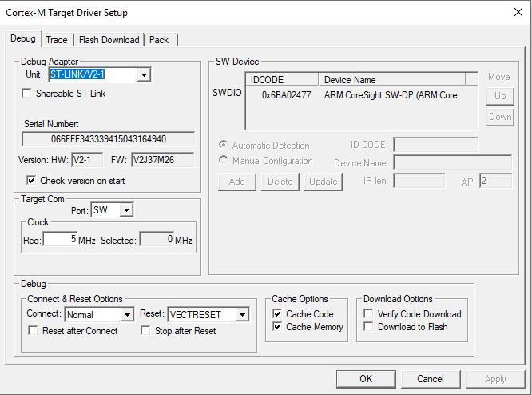Click the Device Name input field
The height and width of the screenshot is (395, 532).
coord(452,162)
